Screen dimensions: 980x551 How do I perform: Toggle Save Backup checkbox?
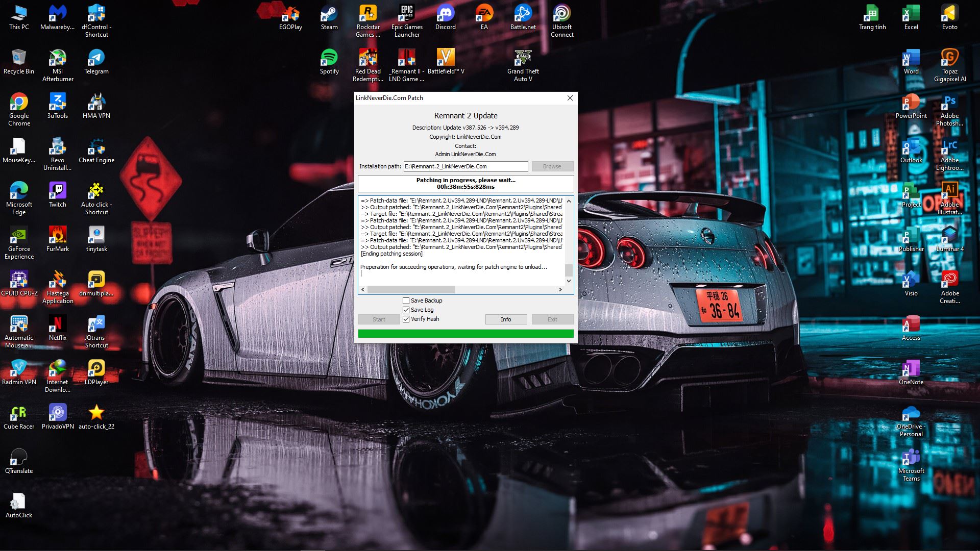406,300
